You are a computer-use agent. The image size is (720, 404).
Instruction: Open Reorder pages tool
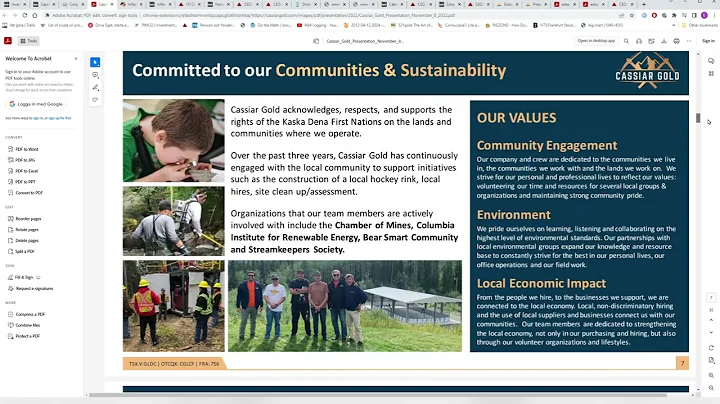(x=25, y=219)
